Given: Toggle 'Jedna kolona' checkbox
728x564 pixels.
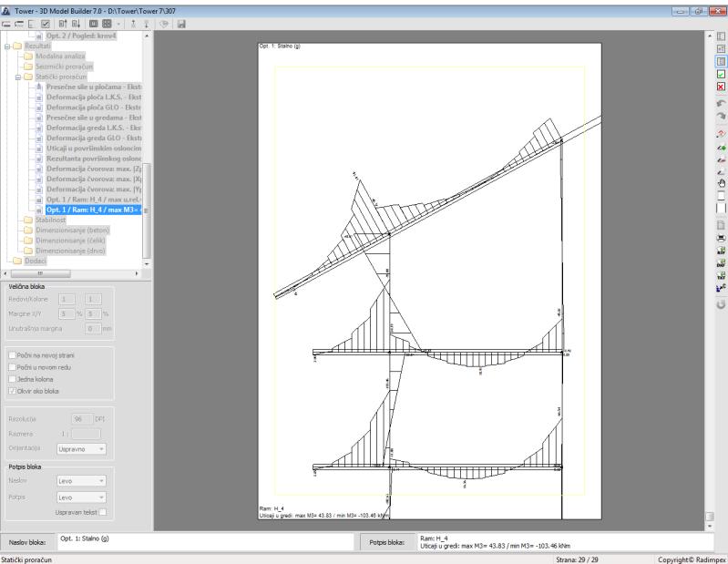Looking at the screenshot, I should tap(12, 379).
